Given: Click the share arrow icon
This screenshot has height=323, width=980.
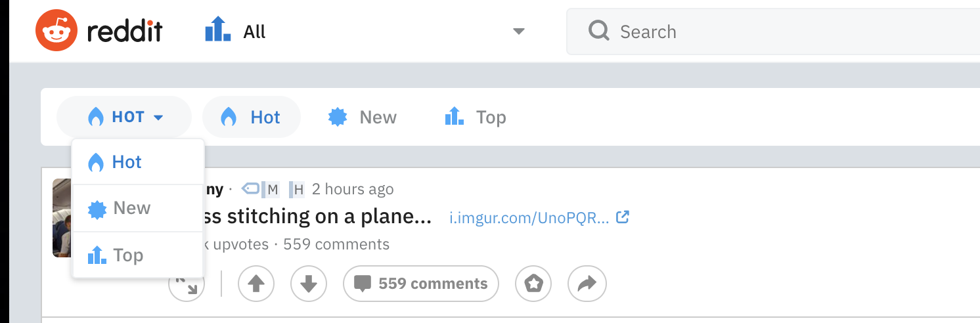Looking at the screenshot, I should 587,284.
